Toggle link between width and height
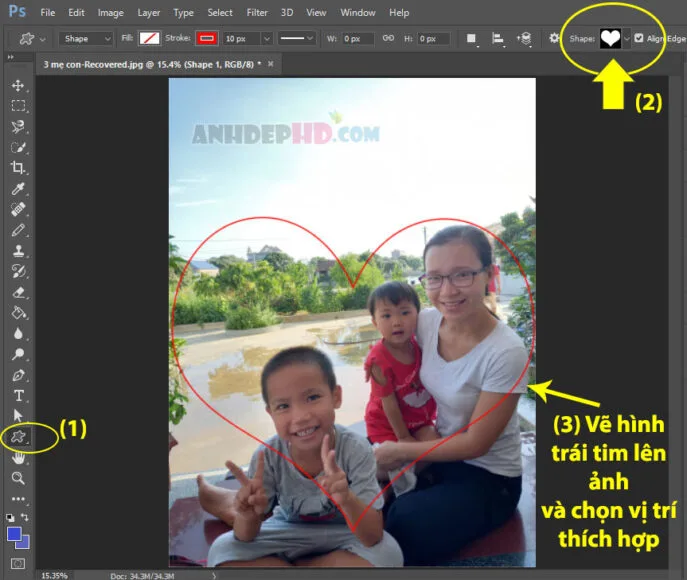 [x=388, y=38]
